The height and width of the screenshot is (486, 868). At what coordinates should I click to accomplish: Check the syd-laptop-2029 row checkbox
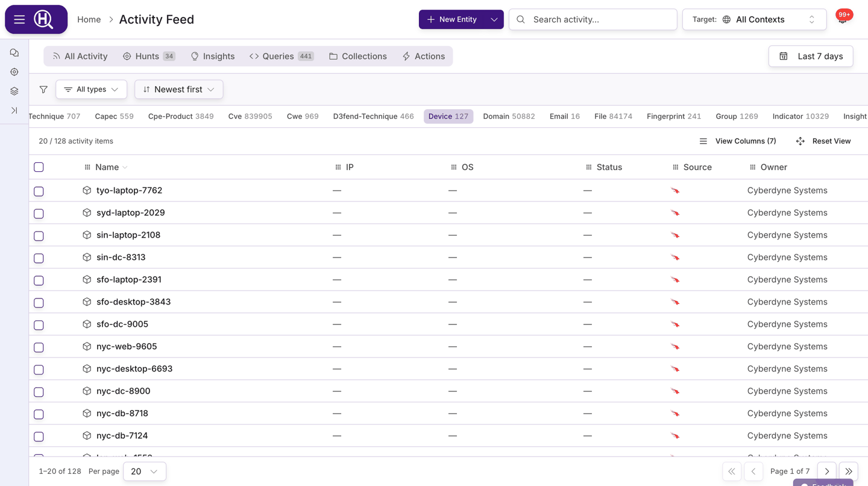click(39, 213)
